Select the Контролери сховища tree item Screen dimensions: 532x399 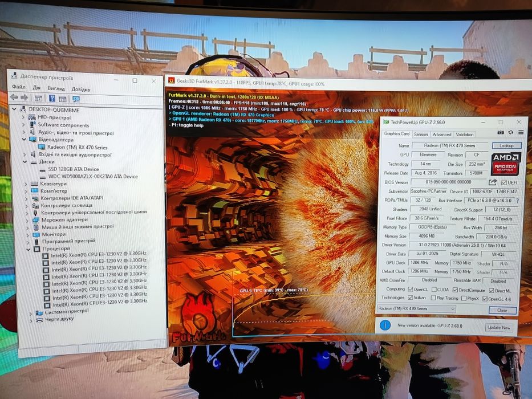pos(67,205)
